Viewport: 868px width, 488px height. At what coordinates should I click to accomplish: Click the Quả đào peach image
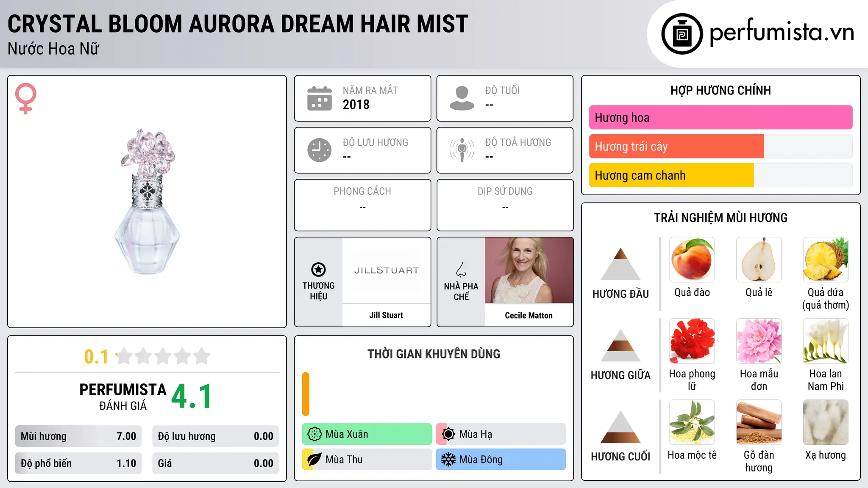click(692, 260)
